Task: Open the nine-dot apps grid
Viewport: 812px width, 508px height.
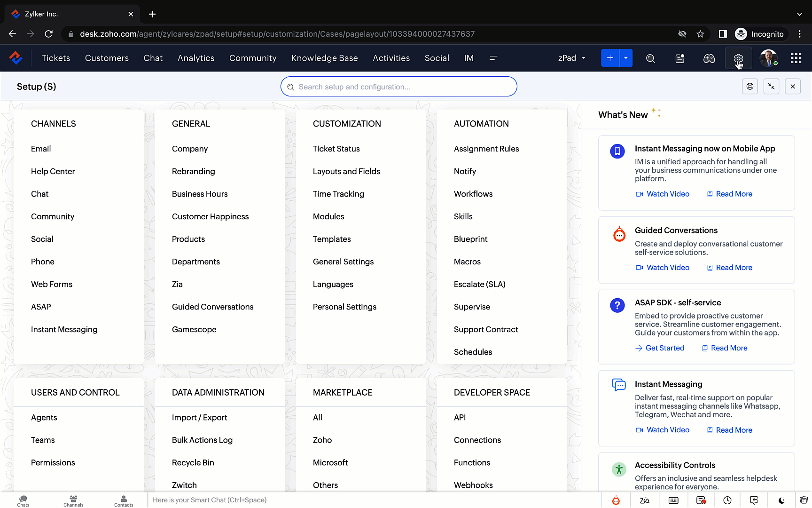Action: (796, 58)
